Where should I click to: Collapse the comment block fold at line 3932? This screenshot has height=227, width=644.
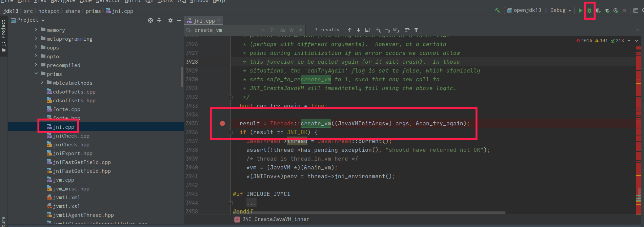click(230, 97)
